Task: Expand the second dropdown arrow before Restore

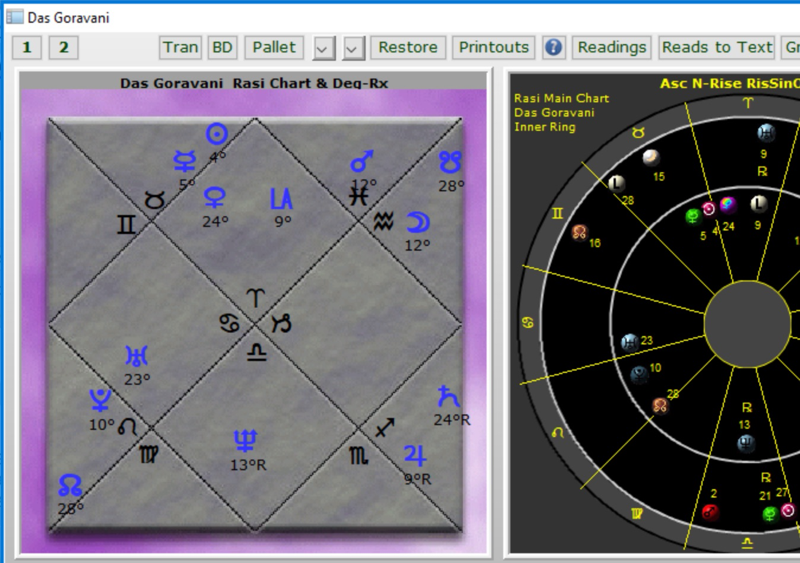Action: click(x=353, y=47)
